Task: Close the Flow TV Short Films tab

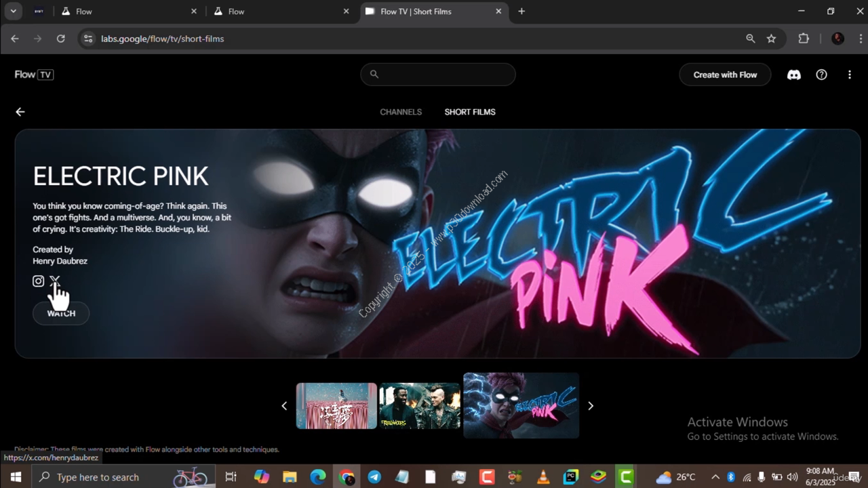Action: (x=498, y=12)
